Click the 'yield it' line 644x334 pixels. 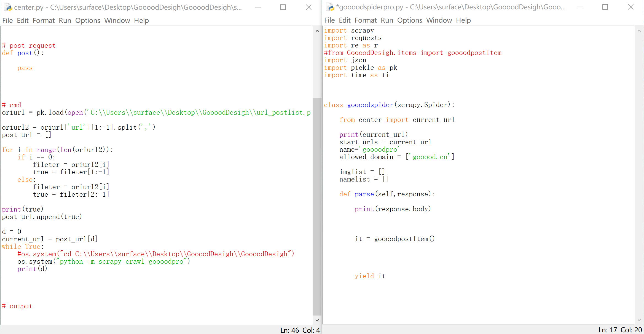pos(370,276)
